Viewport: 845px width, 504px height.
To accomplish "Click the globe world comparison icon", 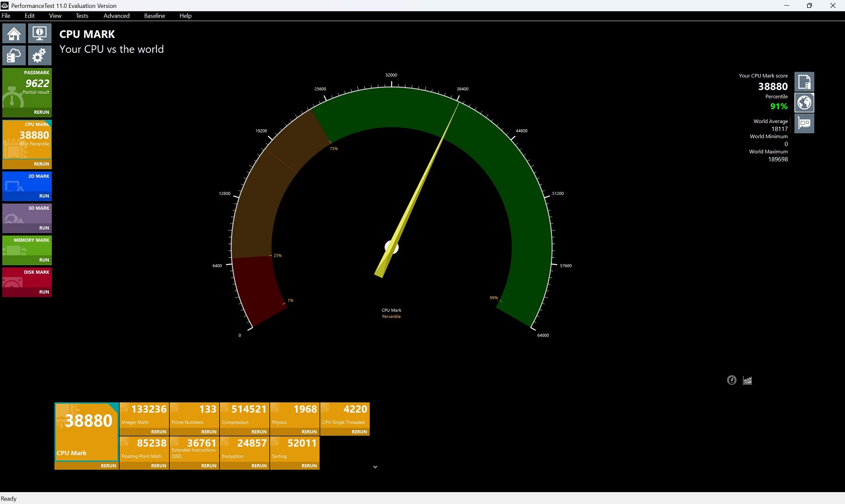I will pyautogui.click(x=804, y=103).
